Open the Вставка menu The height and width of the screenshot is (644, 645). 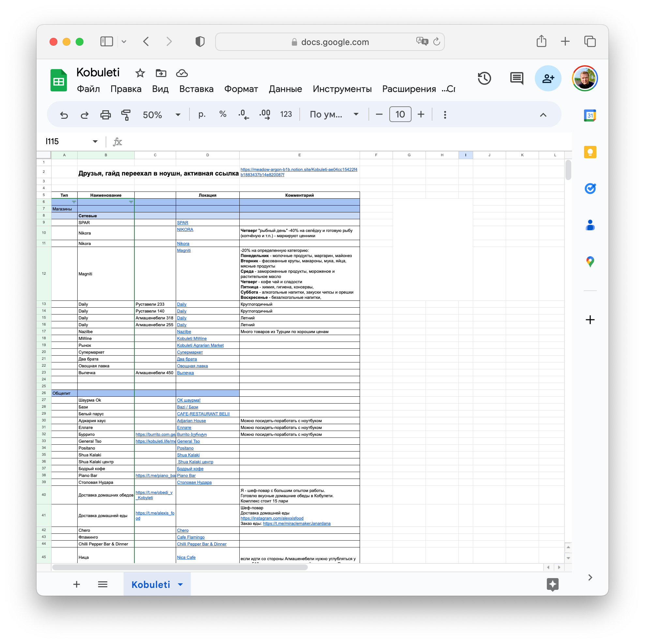(196, 89)
